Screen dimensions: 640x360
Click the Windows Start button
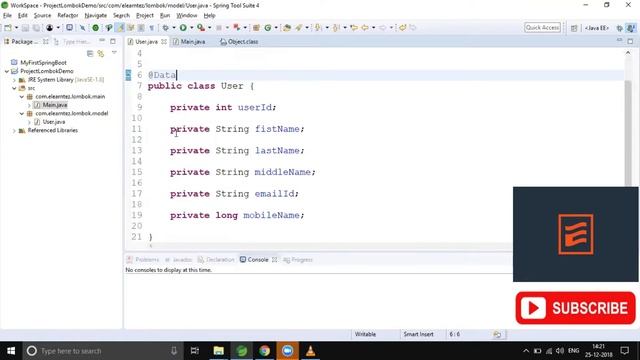[x=11, y=351]
